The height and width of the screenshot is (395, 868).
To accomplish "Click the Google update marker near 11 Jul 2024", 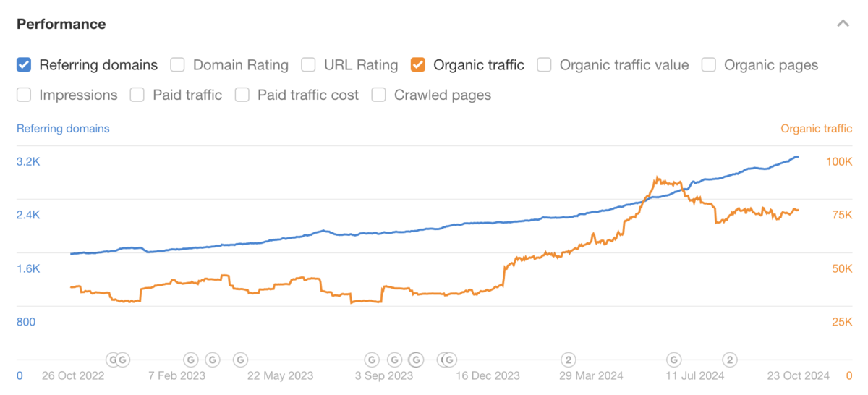I will (x=674, y=359).
